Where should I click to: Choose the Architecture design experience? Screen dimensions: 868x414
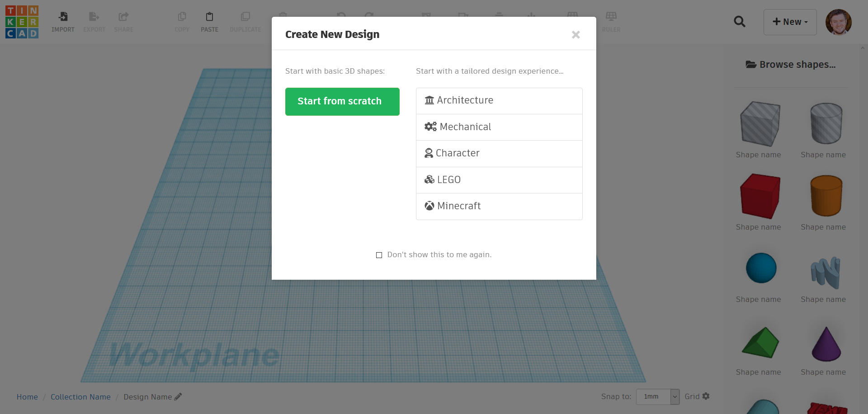click(499, 100)
